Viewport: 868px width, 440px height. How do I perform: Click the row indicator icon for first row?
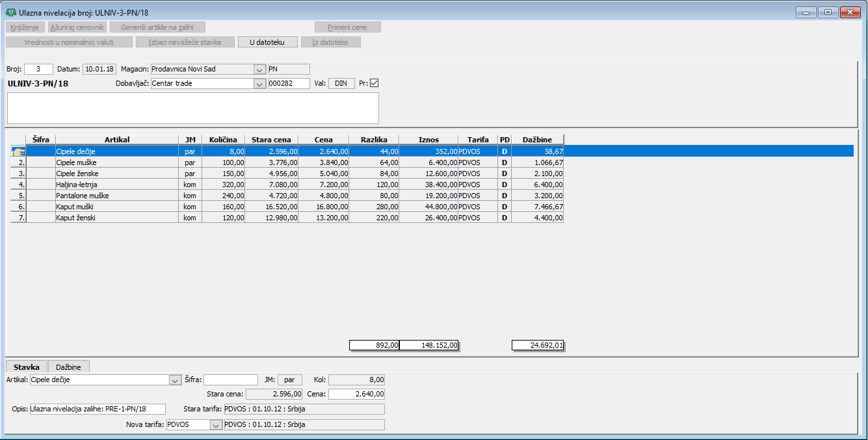click(18, 151)
